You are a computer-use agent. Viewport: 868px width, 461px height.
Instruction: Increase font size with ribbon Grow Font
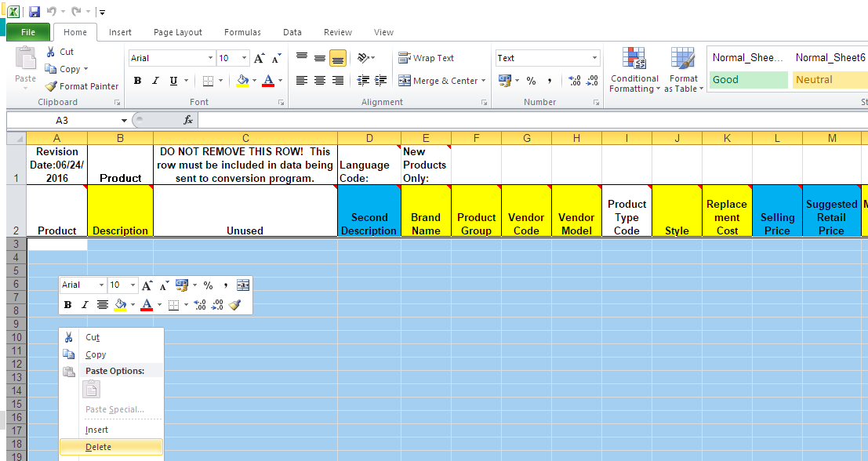[x=259, y=58]
